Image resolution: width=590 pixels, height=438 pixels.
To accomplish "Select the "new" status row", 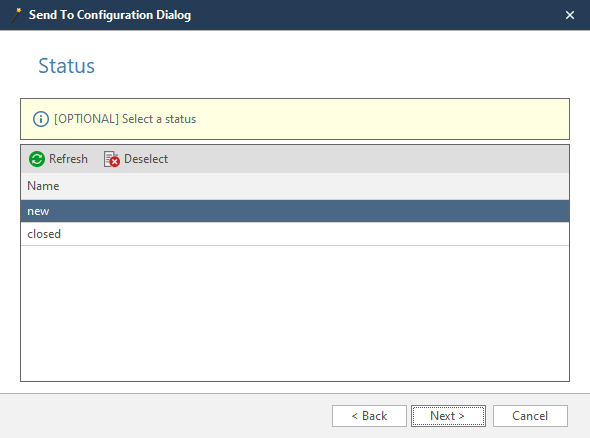I will coord(295,211).
